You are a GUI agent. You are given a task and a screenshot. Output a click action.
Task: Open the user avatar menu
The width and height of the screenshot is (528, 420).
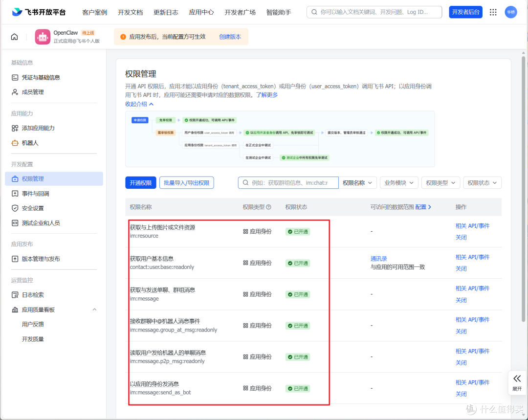coord(511,12)
